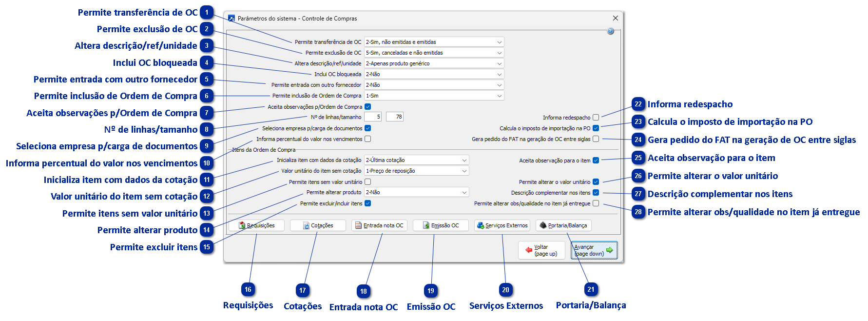Enable Gera pedido do FAT na geração de OC
Image resolution: width=868 pixels, height=321 pixels.
click(x=596, y=139)
